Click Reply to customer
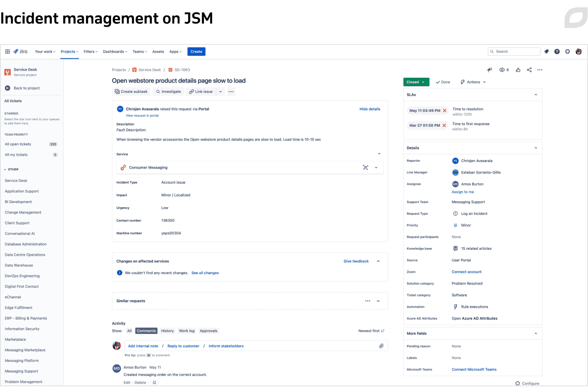Screen dimensions: 588x387 coord(183,346)
